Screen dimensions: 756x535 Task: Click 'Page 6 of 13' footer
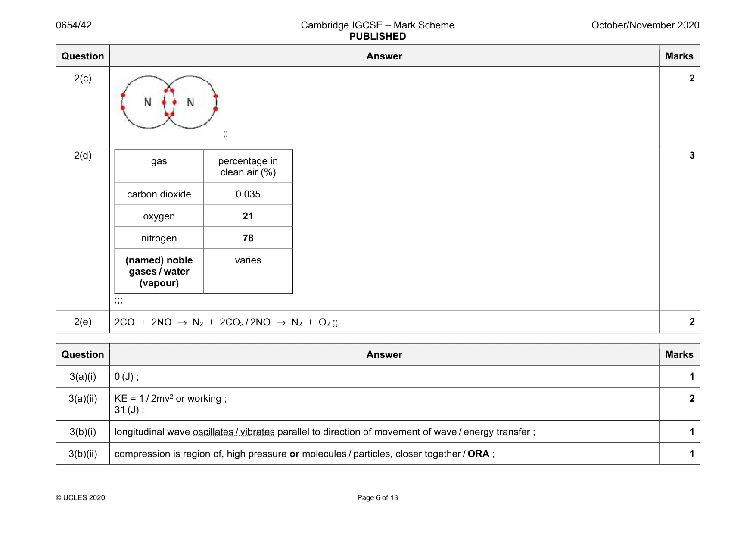377,497
